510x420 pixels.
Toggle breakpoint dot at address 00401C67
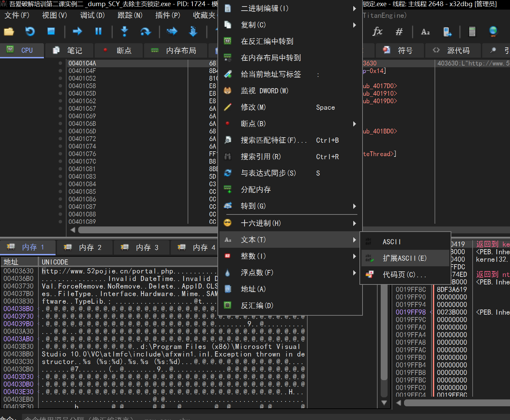click(60, 108)
